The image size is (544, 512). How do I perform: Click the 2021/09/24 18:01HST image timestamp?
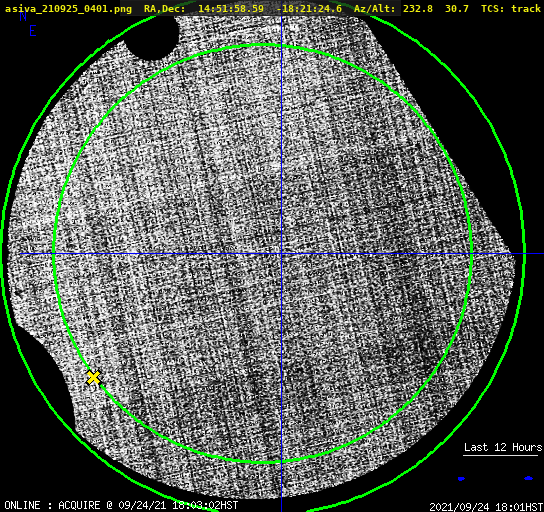tap(486, 507)
